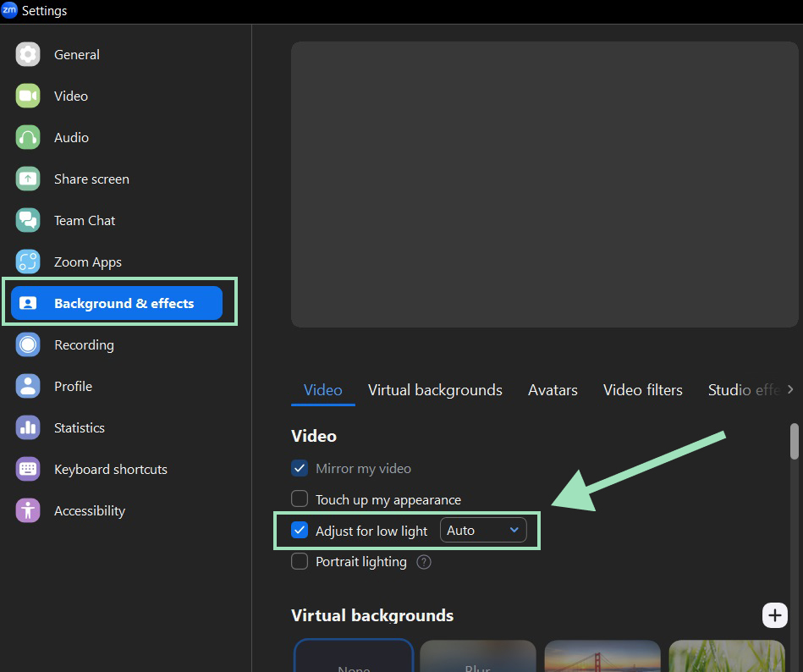Open the Recording circle icon
Viewport: 803px width, 672px height.
coord(28,344)
